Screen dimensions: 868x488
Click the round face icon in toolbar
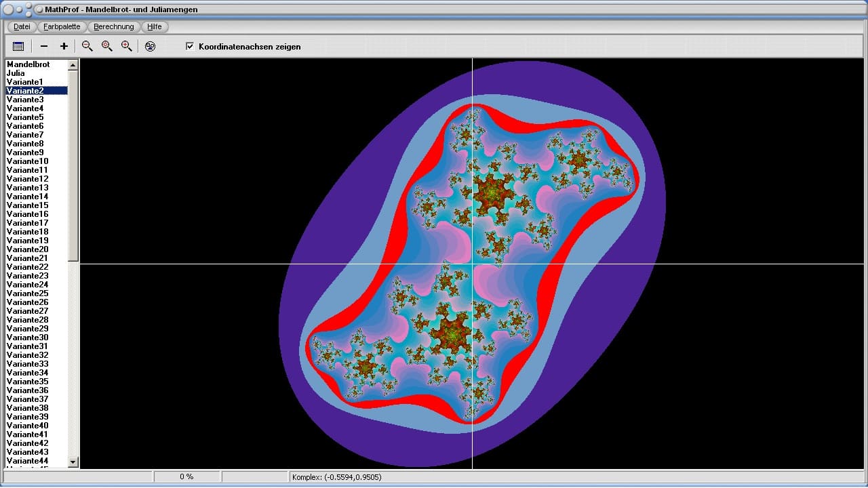point(150,46)
